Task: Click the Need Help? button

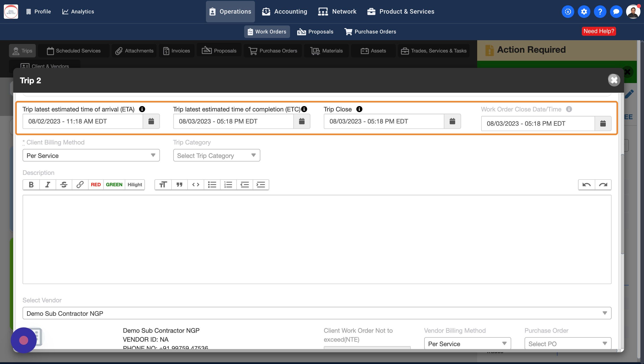Action: (598, 31)
